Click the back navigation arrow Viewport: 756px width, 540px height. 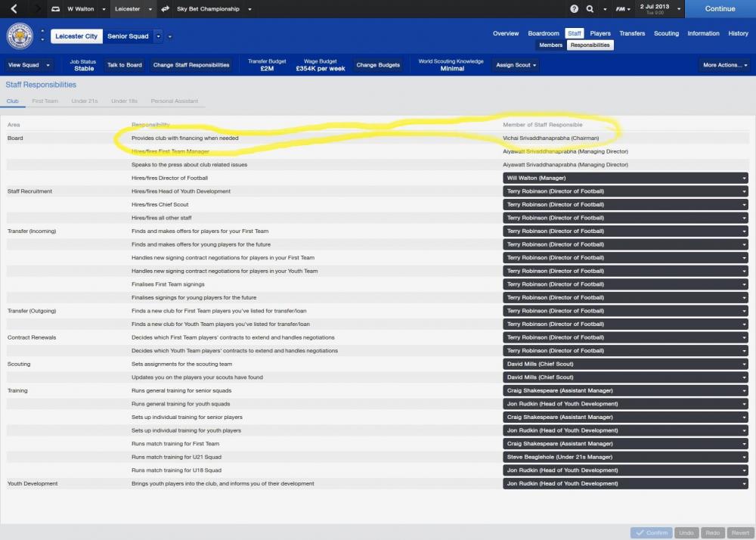(x=14, y=9)
